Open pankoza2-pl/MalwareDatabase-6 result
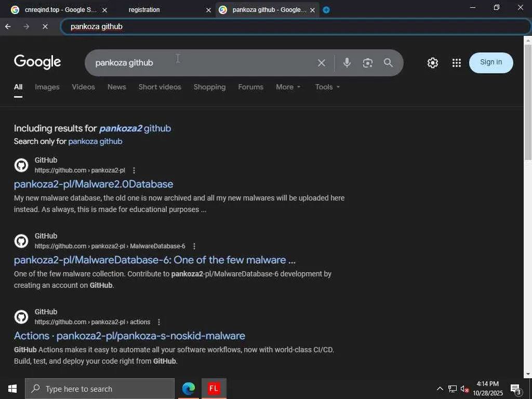The image size is (532, 399). coord(155,260)
